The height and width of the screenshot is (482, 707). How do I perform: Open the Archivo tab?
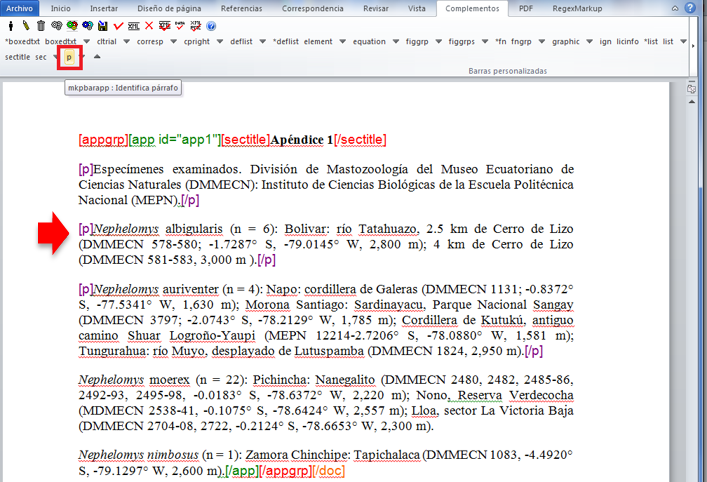[x=20, y=8]
